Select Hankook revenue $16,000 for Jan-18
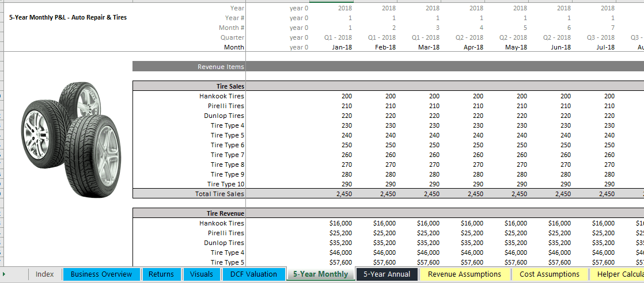644x283 pixels. pyautogui.click(x=340, y=223)
